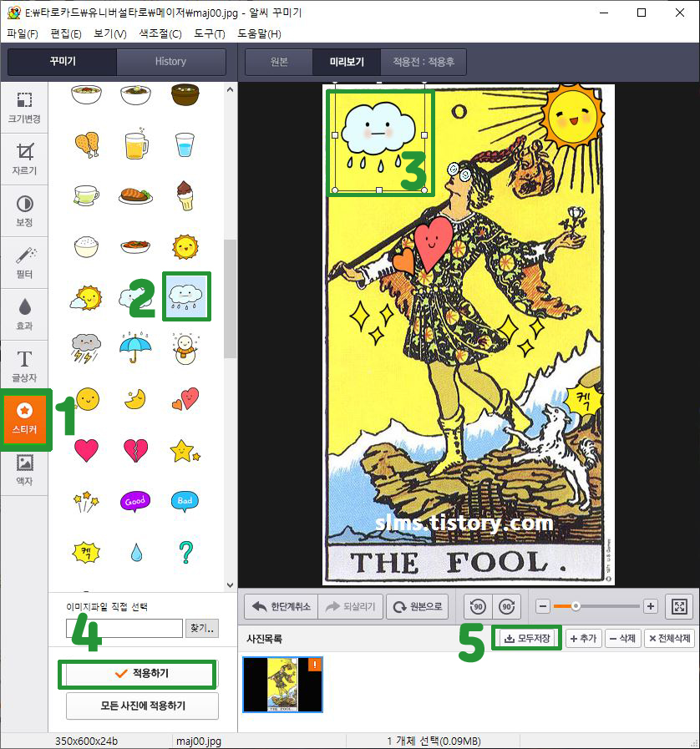This screenshot has width=700, height=749.
Task: Open the 필터 filter tool
Action: tap(24, 263)
